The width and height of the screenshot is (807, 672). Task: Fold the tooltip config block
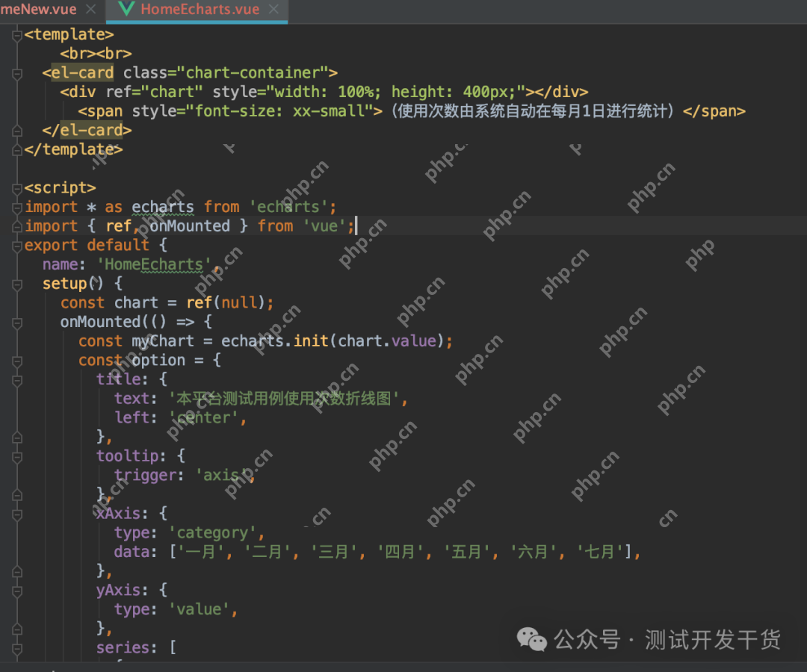[17, 456]
